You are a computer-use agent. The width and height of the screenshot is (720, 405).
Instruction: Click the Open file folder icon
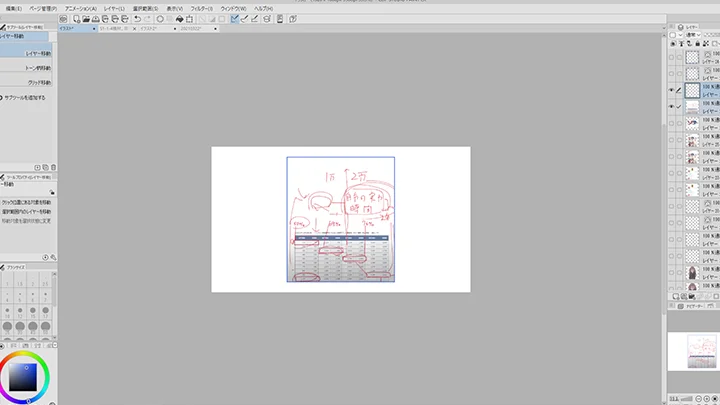click(86, 19)
